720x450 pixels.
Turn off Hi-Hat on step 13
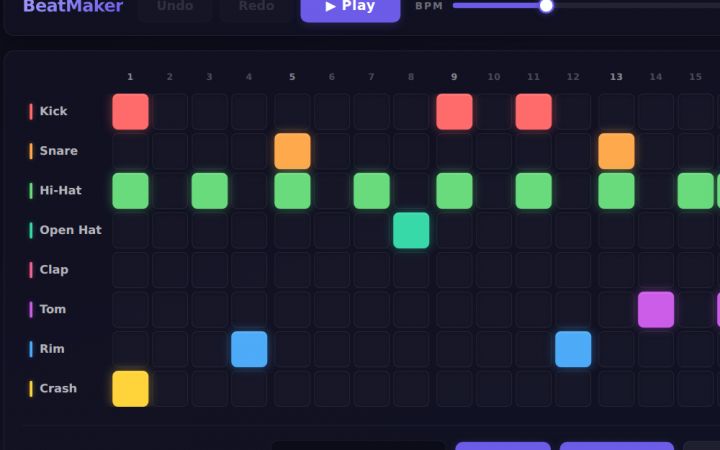[x=616, y=191]
